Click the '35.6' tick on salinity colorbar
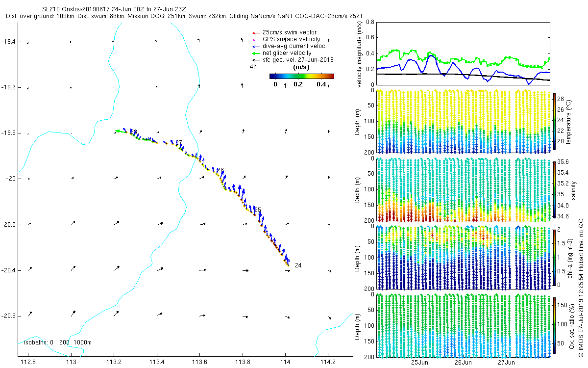Viewport: 588px width, 368px height. click(x=563, y=162)
